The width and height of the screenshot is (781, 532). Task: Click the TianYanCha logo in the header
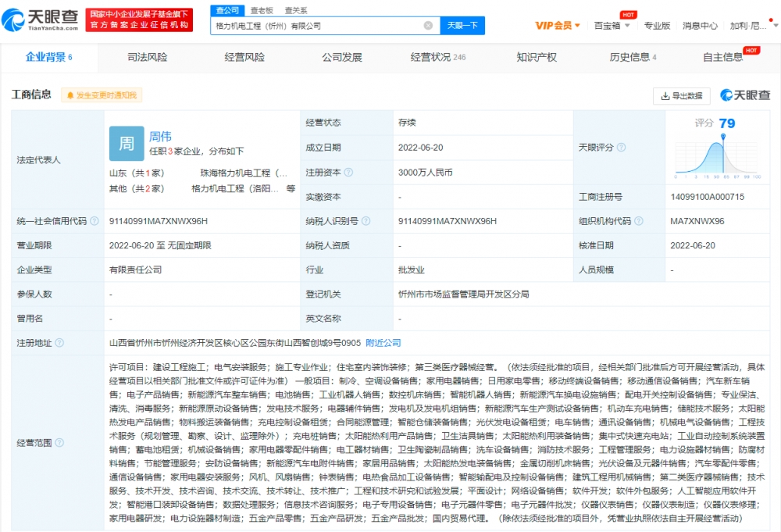click(x=43, y=20)
